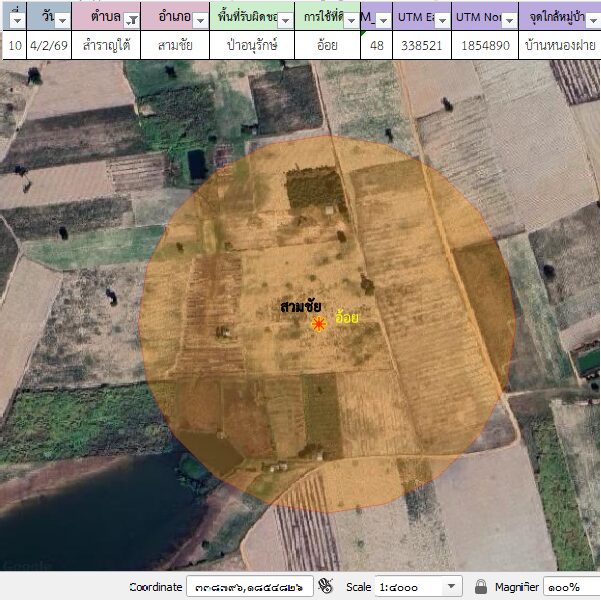Open the date column filter dropdown
601x600 pixels.
(62, 19)
